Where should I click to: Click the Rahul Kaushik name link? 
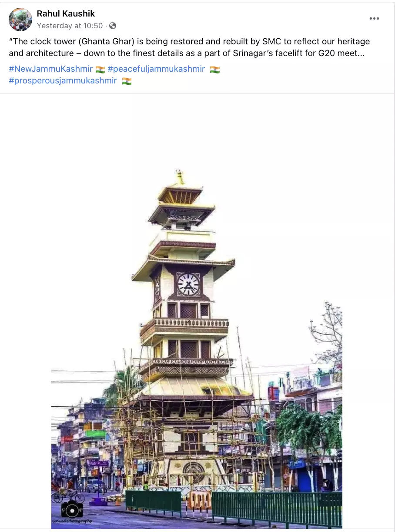click(66, 14)
